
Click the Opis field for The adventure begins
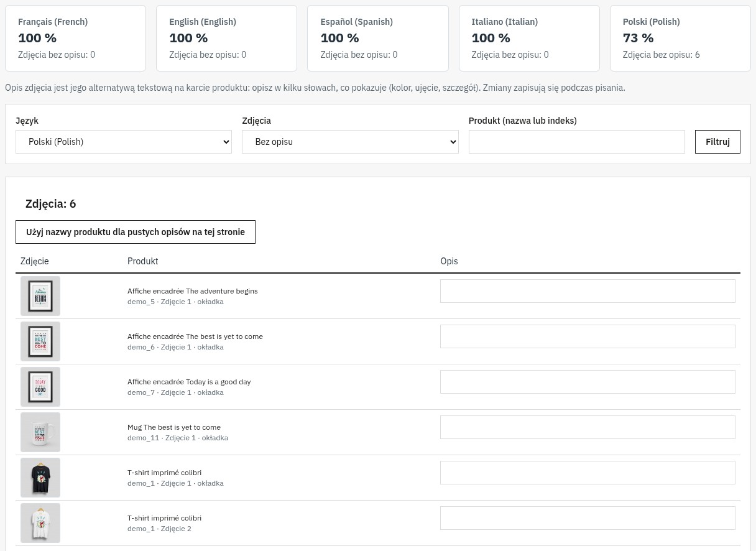588,291
